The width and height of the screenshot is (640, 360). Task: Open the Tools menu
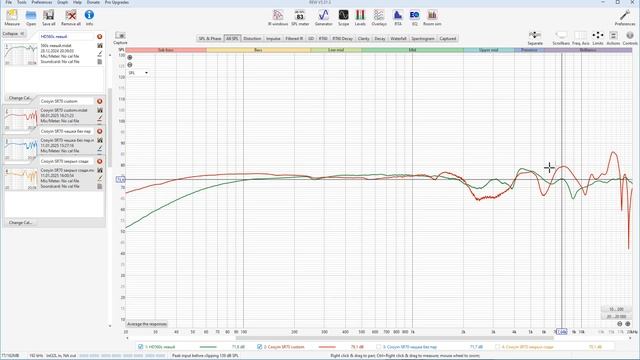click(x=22, y=2)
